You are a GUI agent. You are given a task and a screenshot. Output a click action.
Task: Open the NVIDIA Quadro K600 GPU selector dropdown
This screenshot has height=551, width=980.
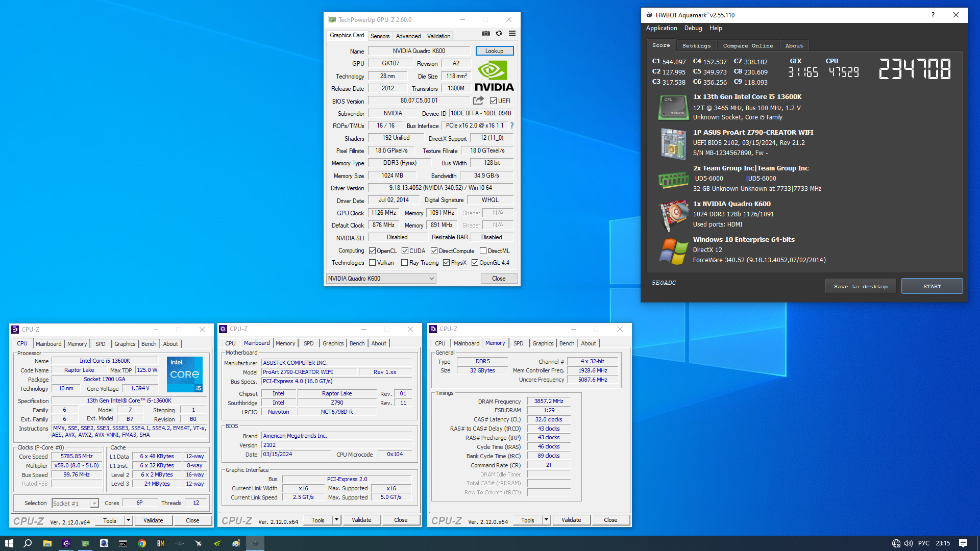tap(381, 279)
